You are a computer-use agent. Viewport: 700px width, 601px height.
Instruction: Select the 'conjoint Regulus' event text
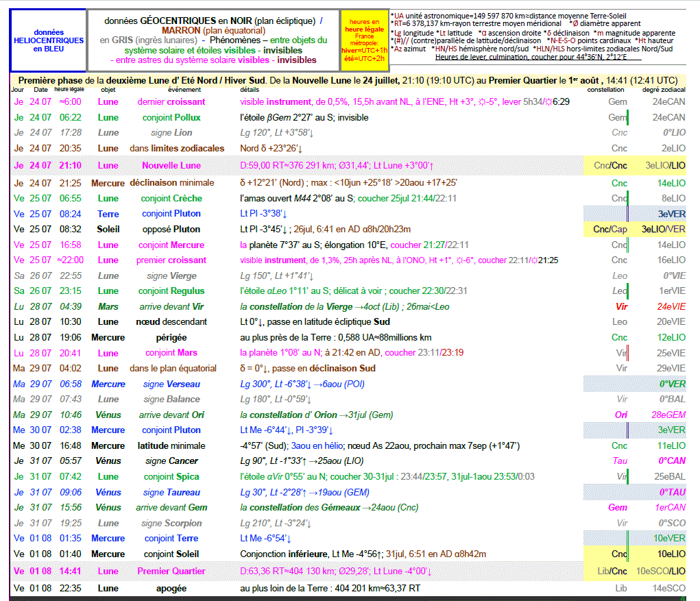point(171,291)
